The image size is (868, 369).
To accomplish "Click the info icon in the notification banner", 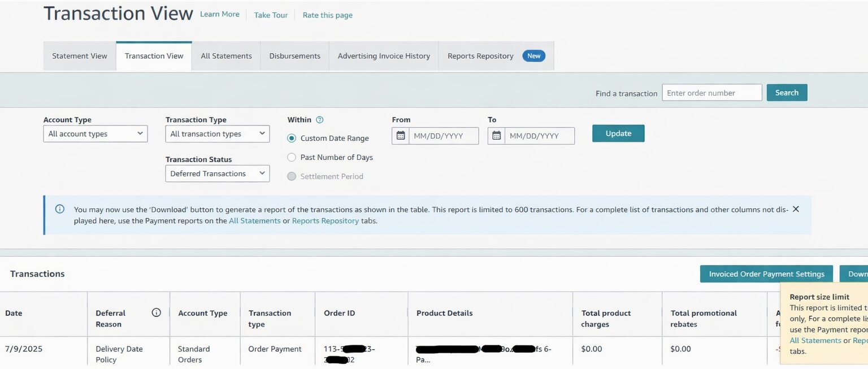I will click(x=60, y=209).
